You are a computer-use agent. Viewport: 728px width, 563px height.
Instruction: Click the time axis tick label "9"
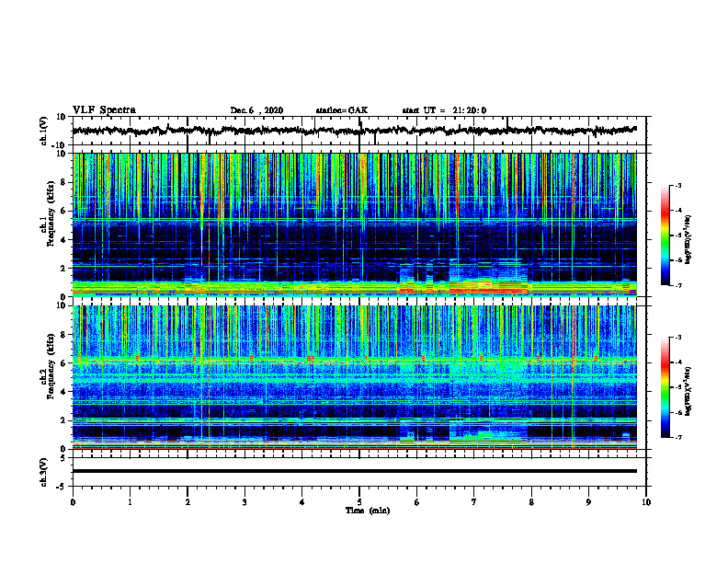click(x=588, y=502)
